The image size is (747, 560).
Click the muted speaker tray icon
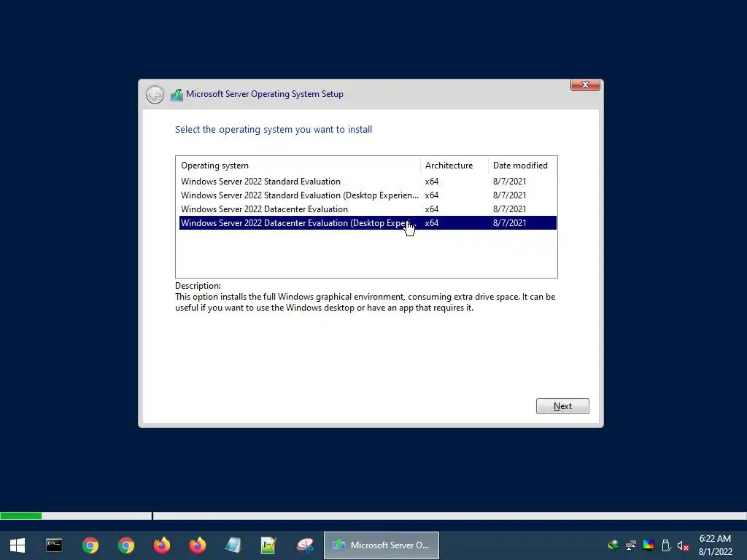[683, 545]
